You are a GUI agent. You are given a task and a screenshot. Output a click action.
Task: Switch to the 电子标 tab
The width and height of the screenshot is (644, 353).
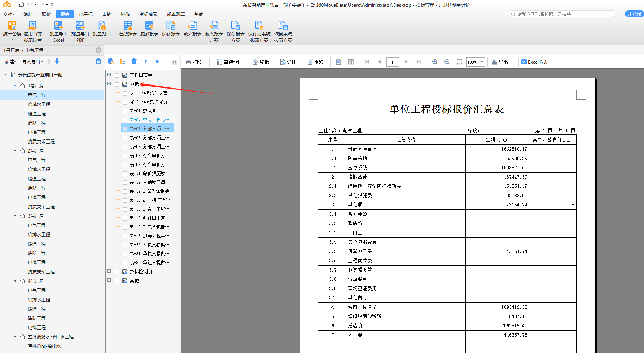pos(86,14)
